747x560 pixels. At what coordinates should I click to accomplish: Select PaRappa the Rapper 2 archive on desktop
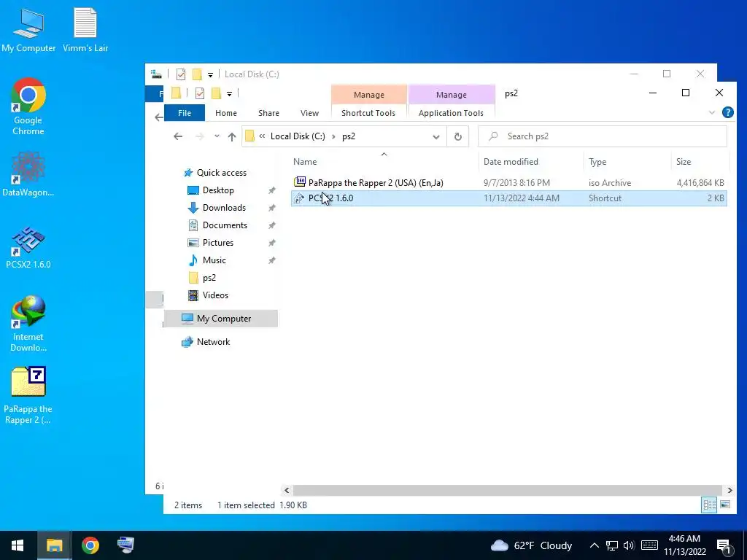28,395
